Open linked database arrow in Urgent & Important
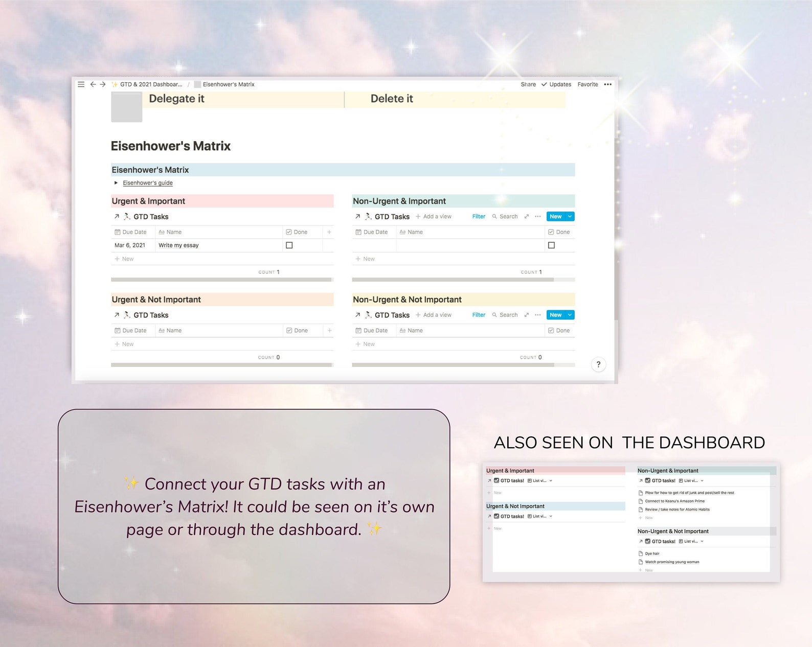Viewport: 812px width, 647px height. [x=117, y=217]
